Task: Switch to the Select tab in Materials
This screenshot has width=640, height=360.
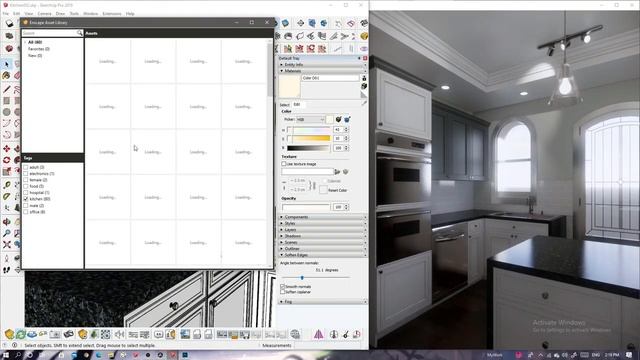Action: [x=284, y=105]
